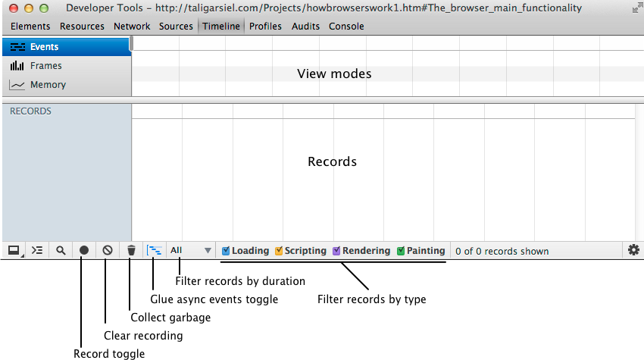Click the RECORDS sidebar header

[31, 111]
